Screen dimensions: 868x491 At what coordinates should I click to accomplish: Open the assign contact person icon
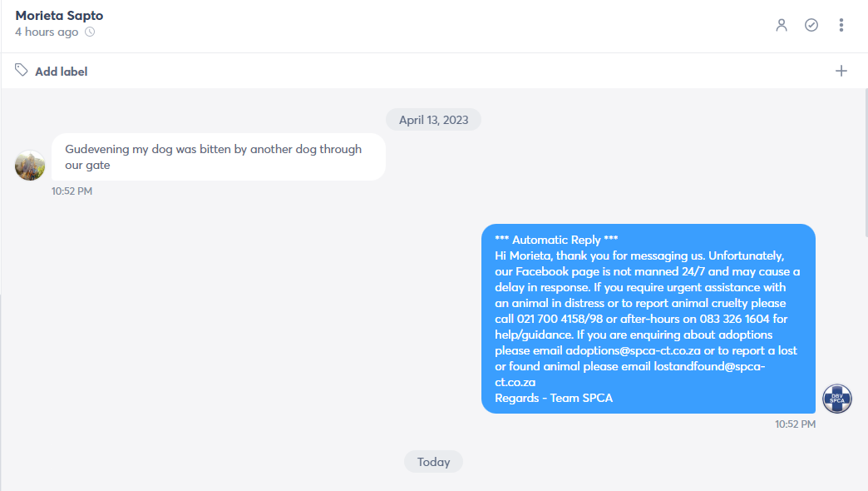[x=781, y=25]
